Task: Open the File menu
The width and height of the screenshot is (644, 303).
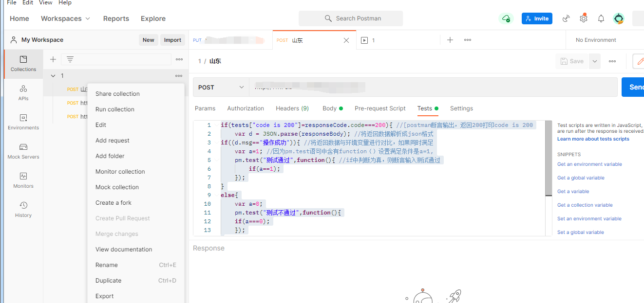Action: (11, 2)
